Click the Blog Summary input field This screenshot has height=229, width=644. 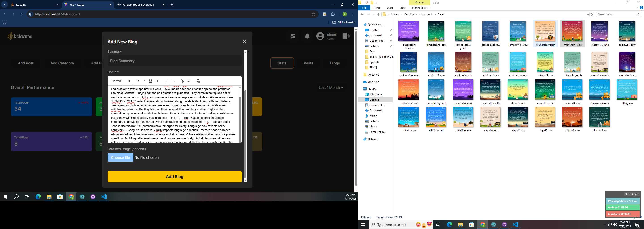coord(175,61)
